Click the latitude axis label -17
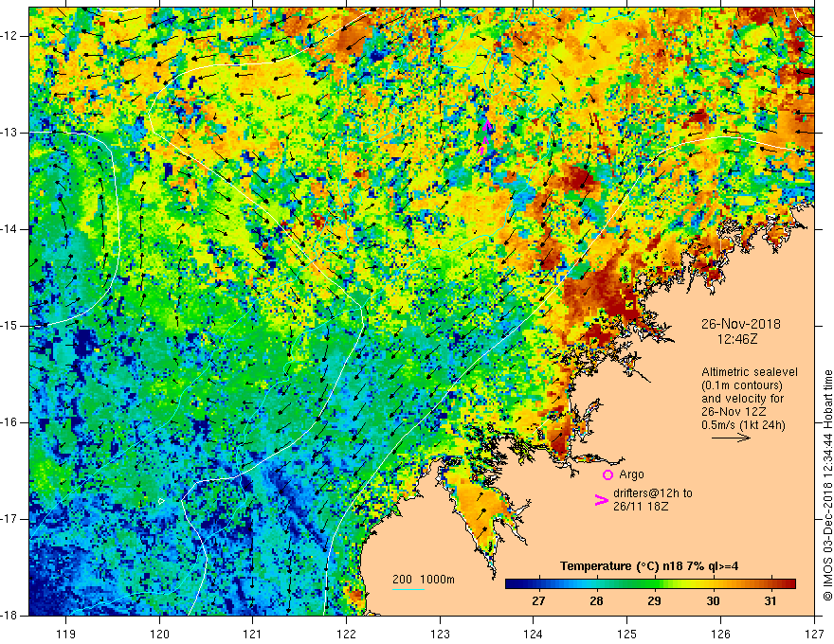The image size is (834, 644). pos(9,519)
